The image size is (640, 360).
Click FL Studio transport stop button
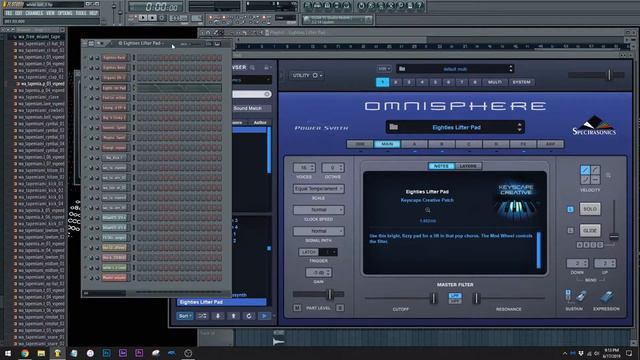152,18
